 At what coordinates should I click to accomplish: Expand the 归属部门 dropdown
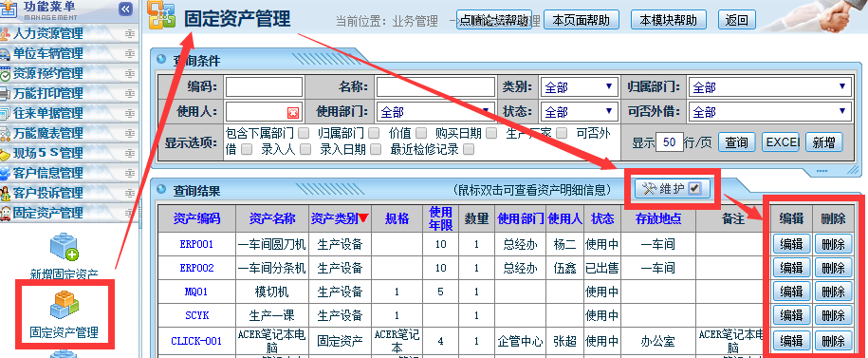(x=770, y=87)
